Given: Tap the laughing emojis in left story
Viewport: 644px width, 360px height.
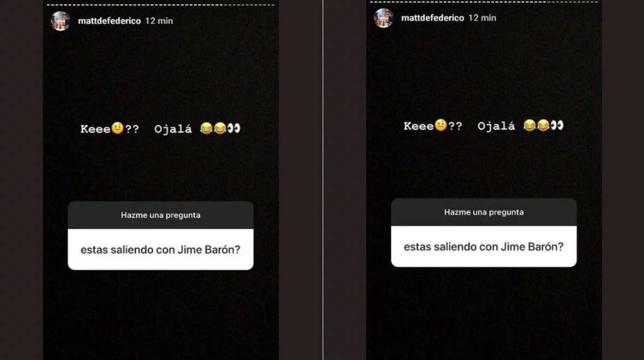Looking at the screenshot, I should pyautogui.click(x=213, y=129).
